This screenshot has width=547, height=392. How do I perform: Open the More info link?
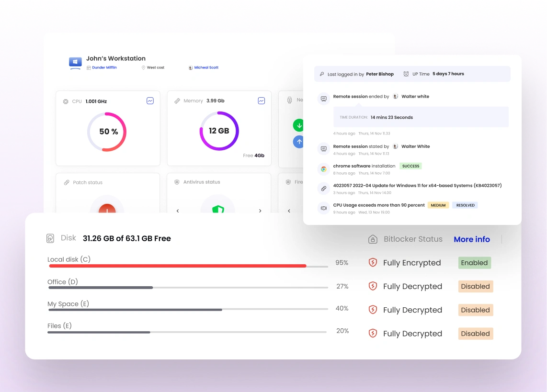pos(471,239)
